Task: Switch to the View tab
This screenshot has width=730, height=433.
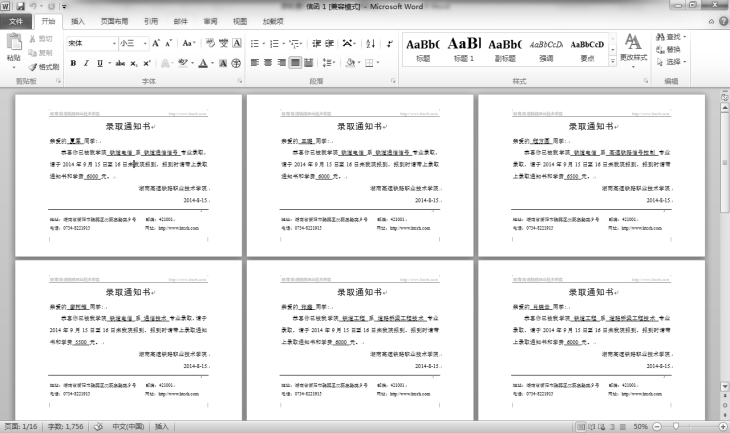Action: click(240, 21)
